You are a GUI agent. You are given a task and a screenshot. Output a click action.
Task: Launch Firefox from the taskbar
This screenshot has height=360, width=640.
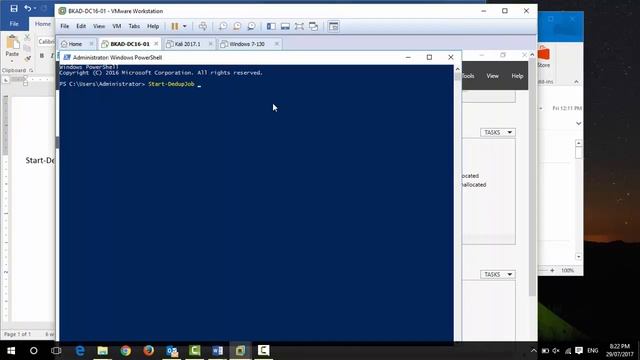(149, 351)
